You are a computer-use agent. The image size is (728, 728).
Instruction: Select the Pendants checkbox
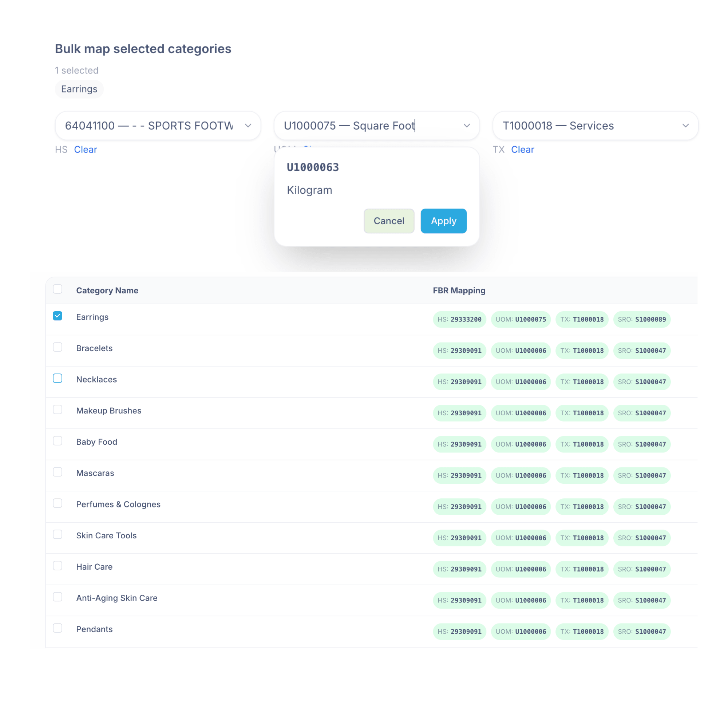57,628
